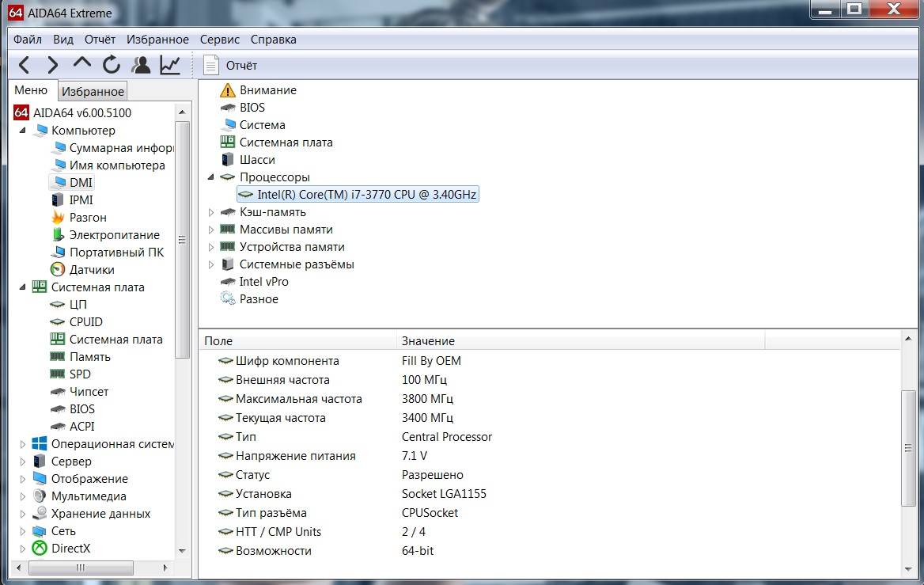Select Имя компьютера in the sidebar
This screenshot has width=924, height=585.
(x=109, y=165)
